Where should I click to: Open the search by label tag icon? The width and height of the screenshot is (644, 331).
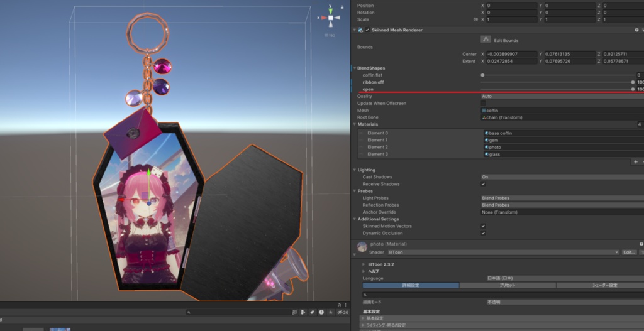[x=312, y=312]
